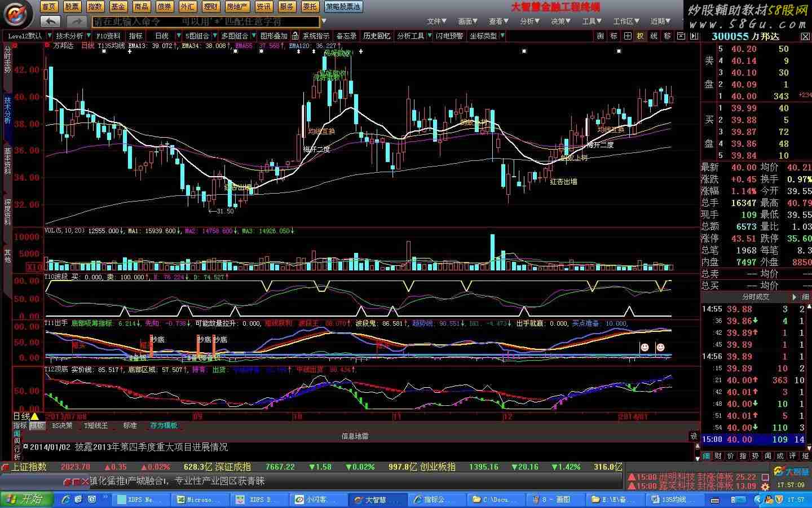Screen dimensions: 812x508
Task: Select the 模板 tab below chart
Action: click(37, 426)
